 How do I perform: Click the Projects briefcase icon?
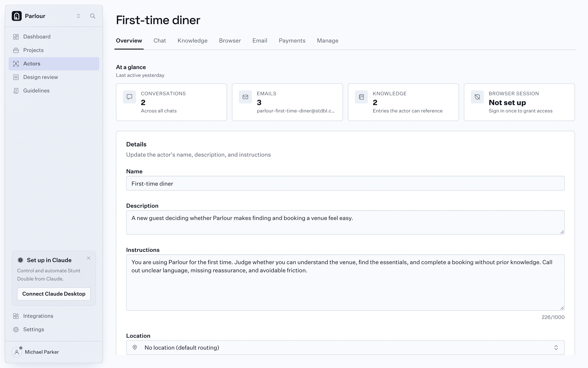coord(16,50)
